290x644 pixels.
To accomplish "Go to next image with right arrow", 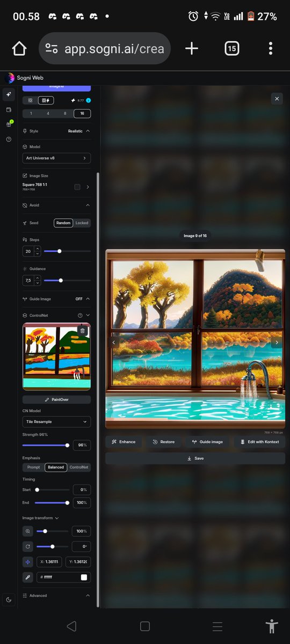I will (277, 342).
